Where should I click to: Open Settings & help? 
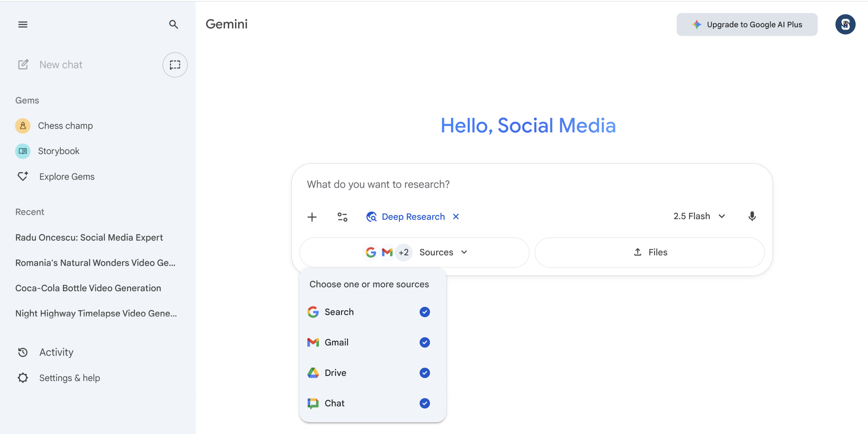(x=69, y=378)
